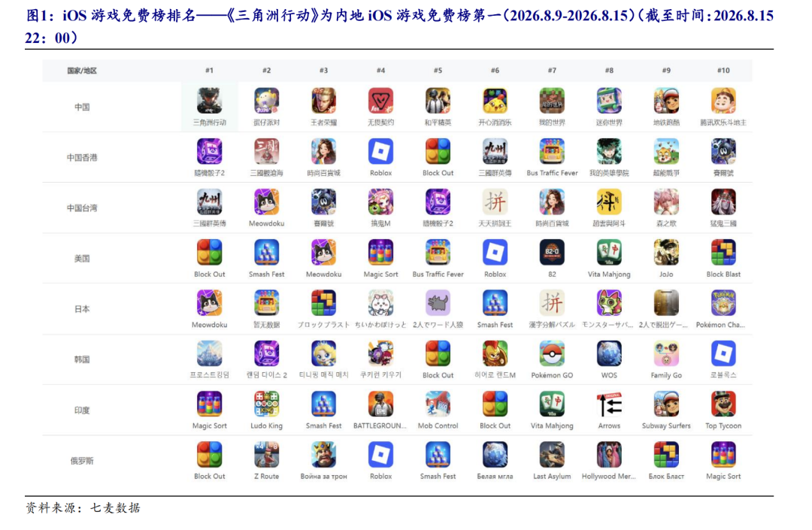The image size is (812, 530).
Task: Click the Белая мгла label
Action: pos(495,476)
